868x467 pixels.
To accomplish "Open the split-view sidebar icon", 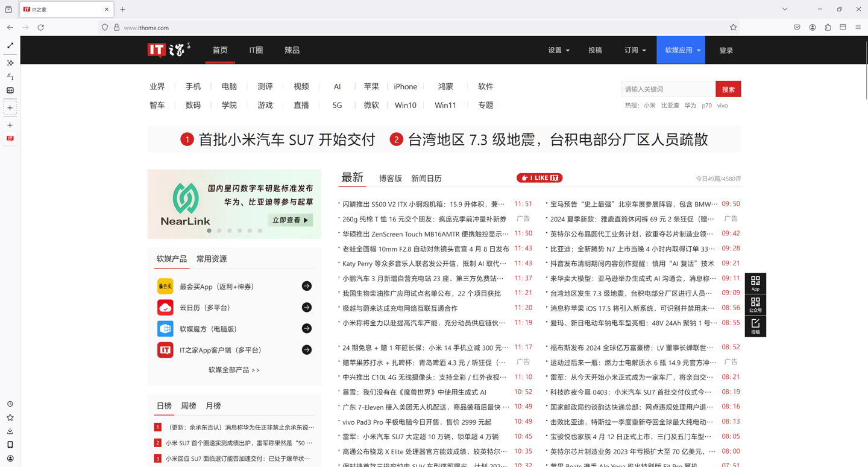I will [10, 91].
